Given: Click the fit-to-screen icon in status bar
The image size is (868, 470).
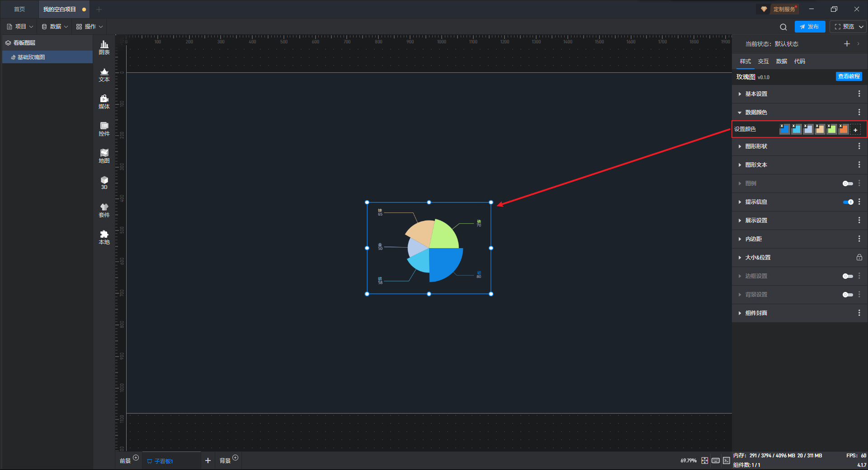Looking at the screenshot, I should click(705, 461).
